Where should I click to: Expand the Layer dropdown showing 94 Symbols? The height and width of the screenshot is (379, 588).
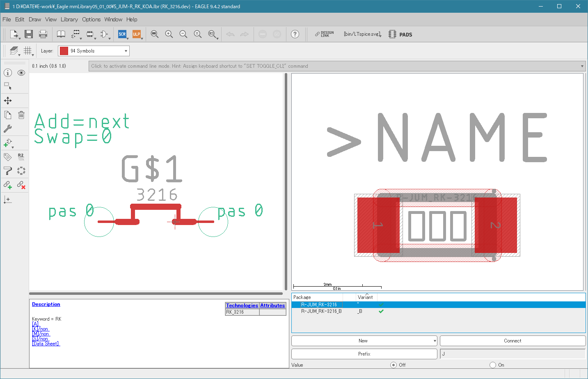point(94,51)
